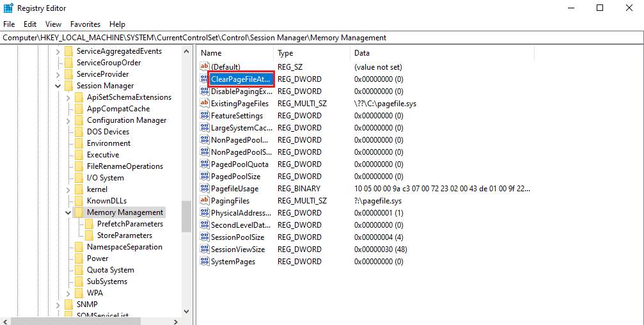Expand the WPA key
644x325 pixels.
pyautogui.click(x=68, y=293)
